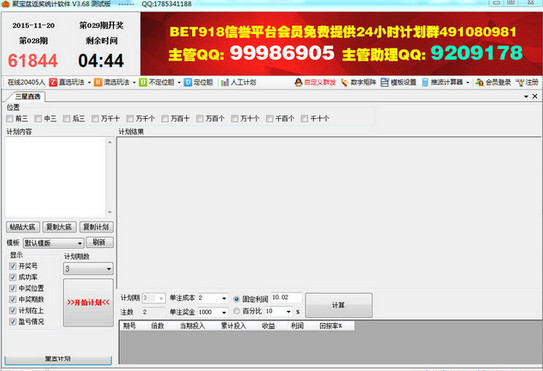Tick the 后三 position checkbox

coord(66,119)
